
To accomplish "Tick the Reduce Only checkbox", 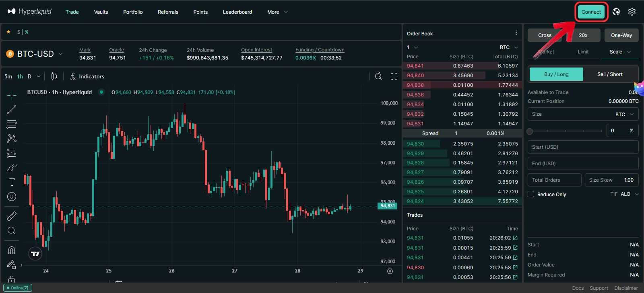I will (531, 194).
